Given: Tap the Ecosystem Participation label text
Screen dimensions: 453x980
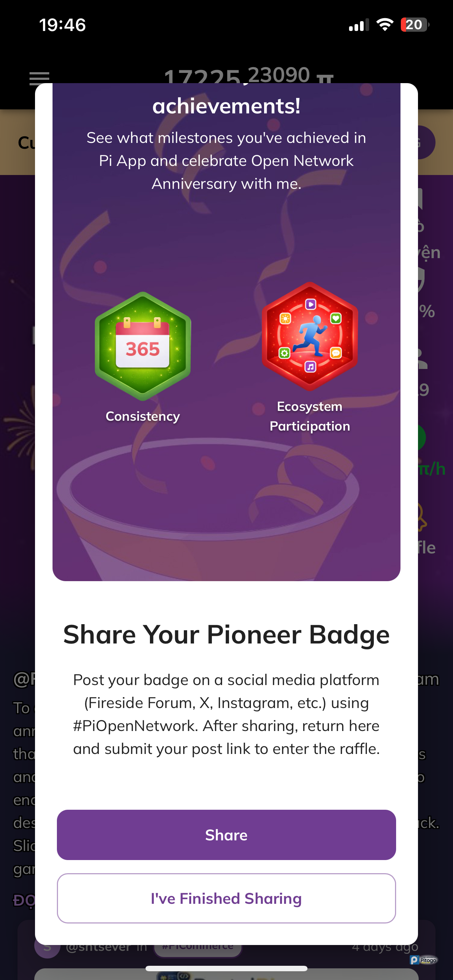Looking at the screenshot, I should (310, 416).
